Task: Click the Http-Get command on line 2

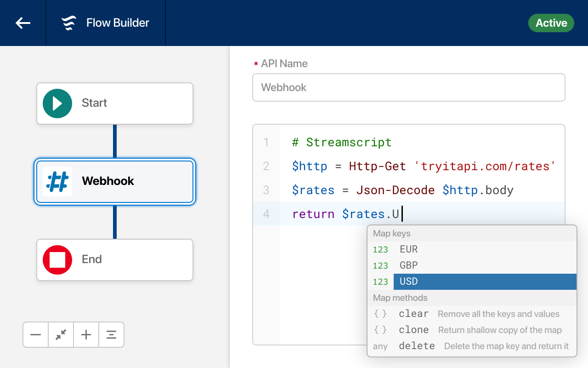Action: click(378, 166)
